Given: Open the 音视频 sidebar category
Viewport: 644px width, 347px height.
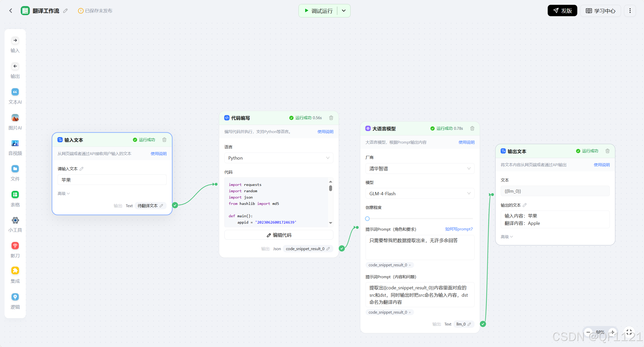Looking at the screenshot, I should point(15,144).
